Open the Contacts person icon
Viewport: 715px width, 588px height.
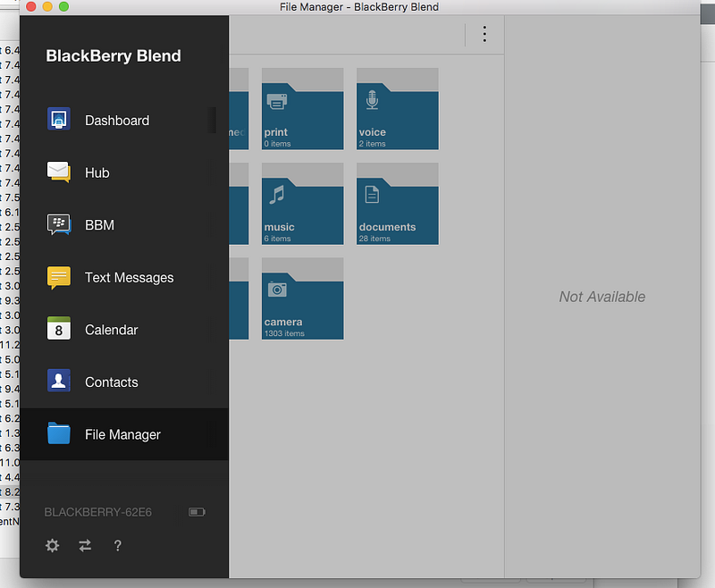[x=59, y=381]
